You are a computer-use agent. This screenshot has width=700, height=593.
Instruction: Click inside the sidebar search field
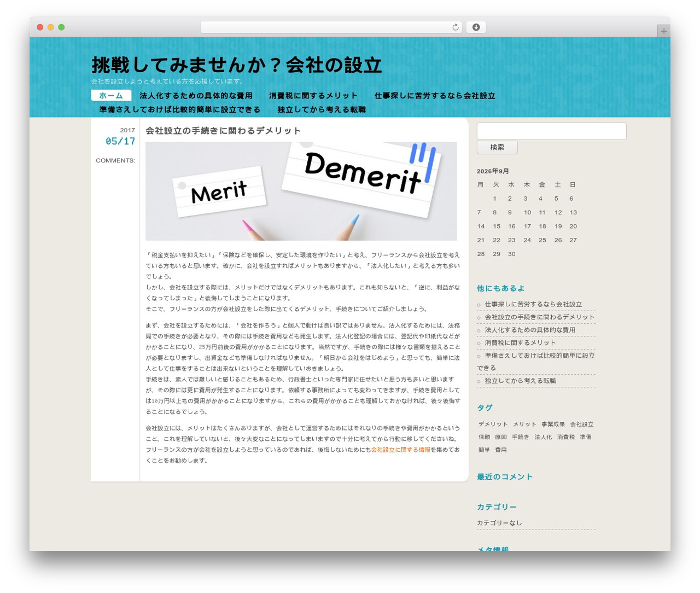click(551, 131)
